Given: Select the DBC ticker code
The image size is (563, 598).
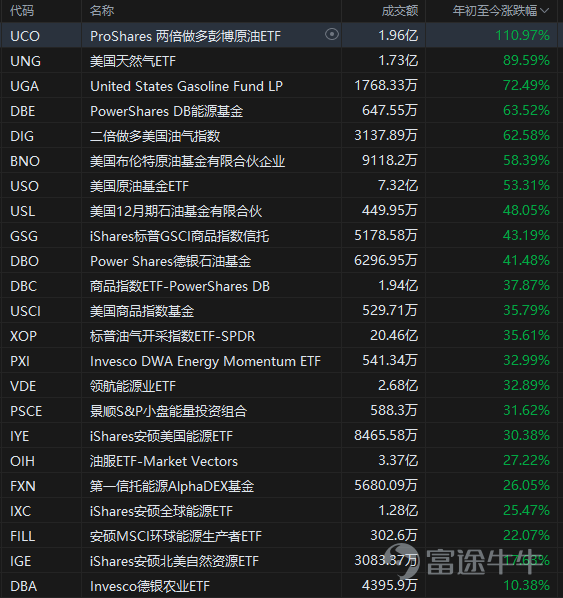Looking at the screenshot, I should coord(23,286).
